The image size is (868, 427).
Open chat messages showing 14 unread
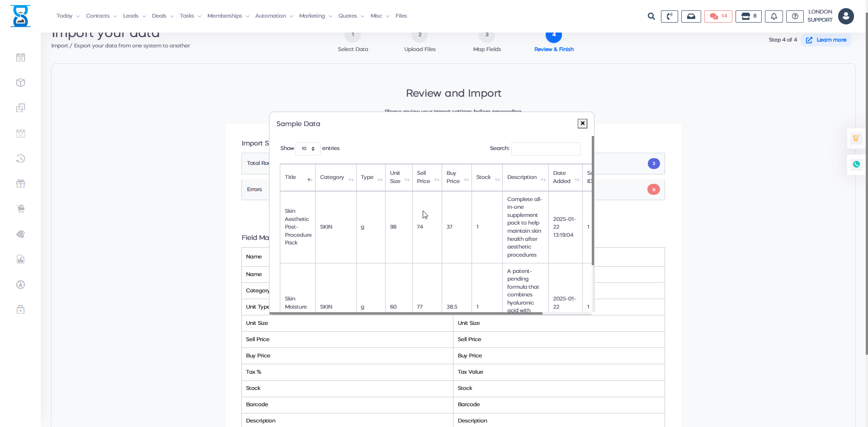click(x=718, y=16)
